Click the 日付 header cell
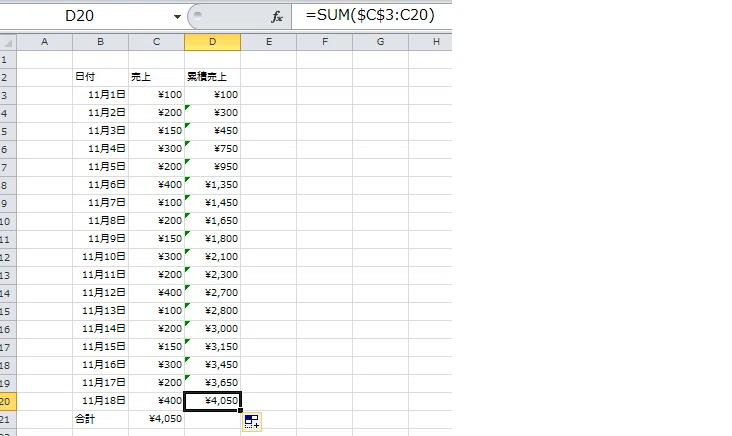Image resolution: width=732 pixels, height=436 pixels. pos(100,77)
